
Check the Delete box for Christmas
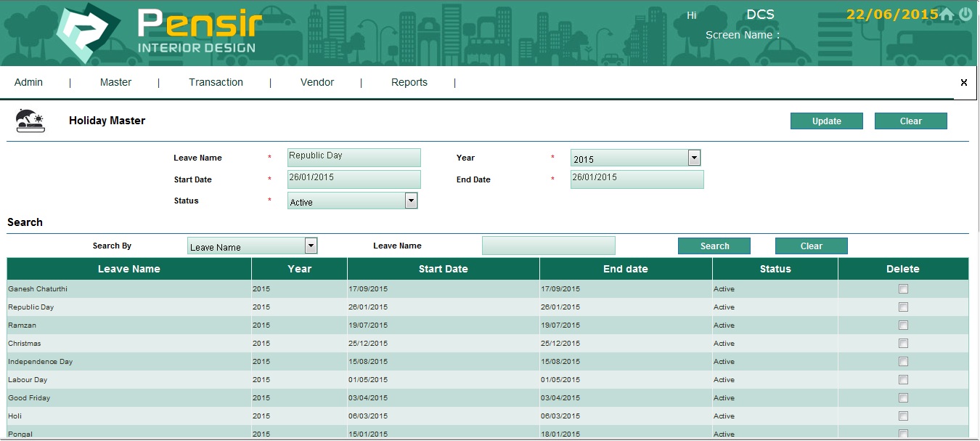click(903, 344)
